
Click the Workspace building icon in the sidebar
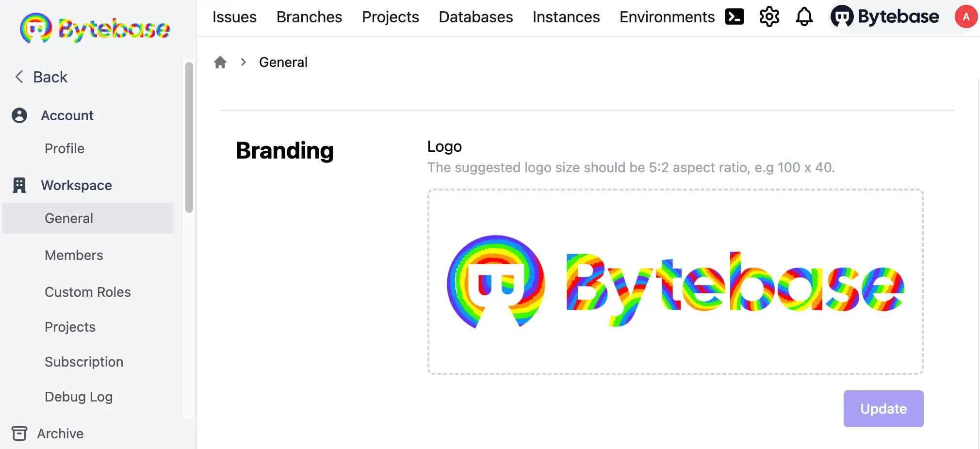coord(18,185)
